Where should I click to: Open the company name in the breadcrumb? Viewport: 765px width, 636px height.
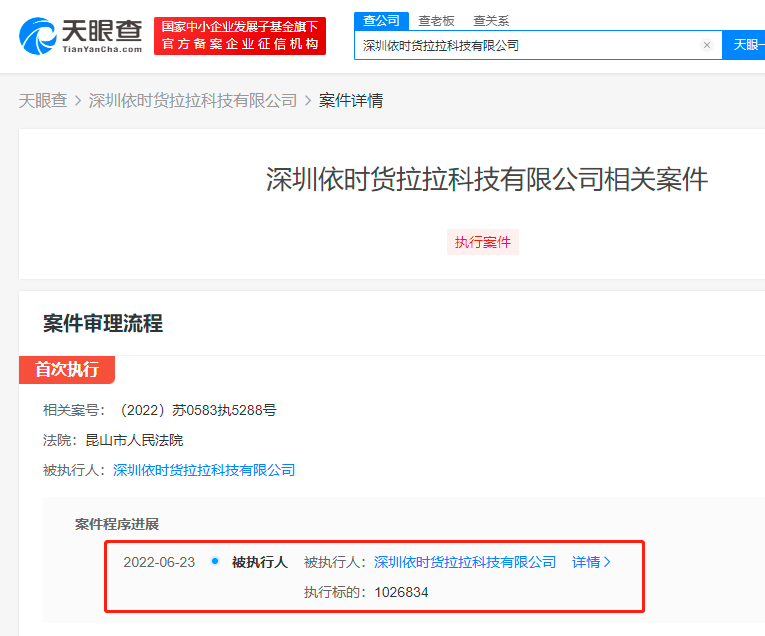[193, 100]
